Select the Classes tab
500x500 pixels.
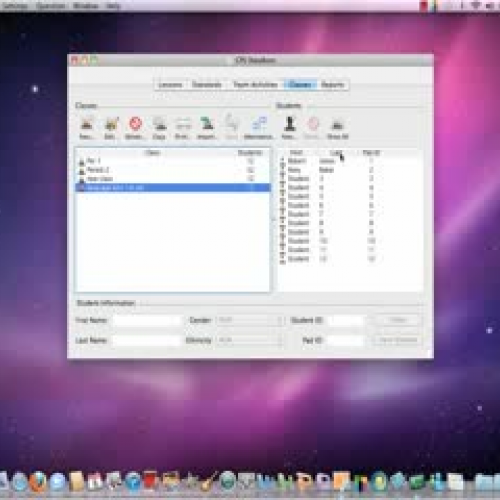tap(300, 85)
